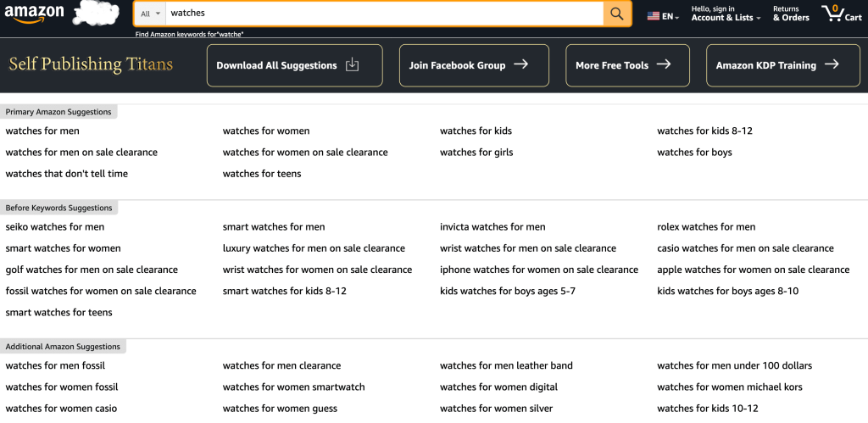This screenshot has height=423, width=868.
Task: Click "watches for men leather band"
Action: point(507,366)
